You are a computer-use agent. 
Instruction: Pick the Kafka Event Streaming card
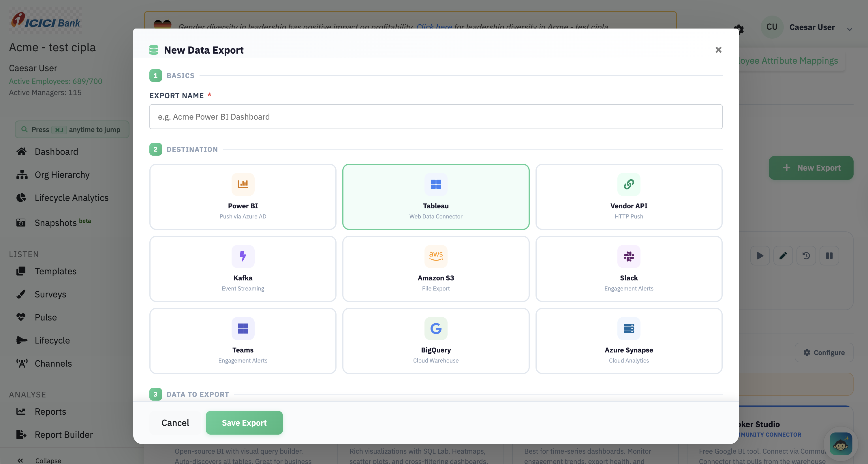point(243,269)
